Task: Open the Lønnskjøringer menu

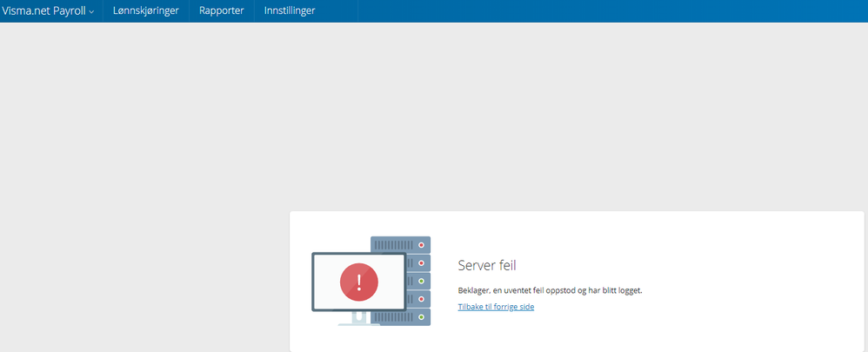Action: tap(145, 10)
